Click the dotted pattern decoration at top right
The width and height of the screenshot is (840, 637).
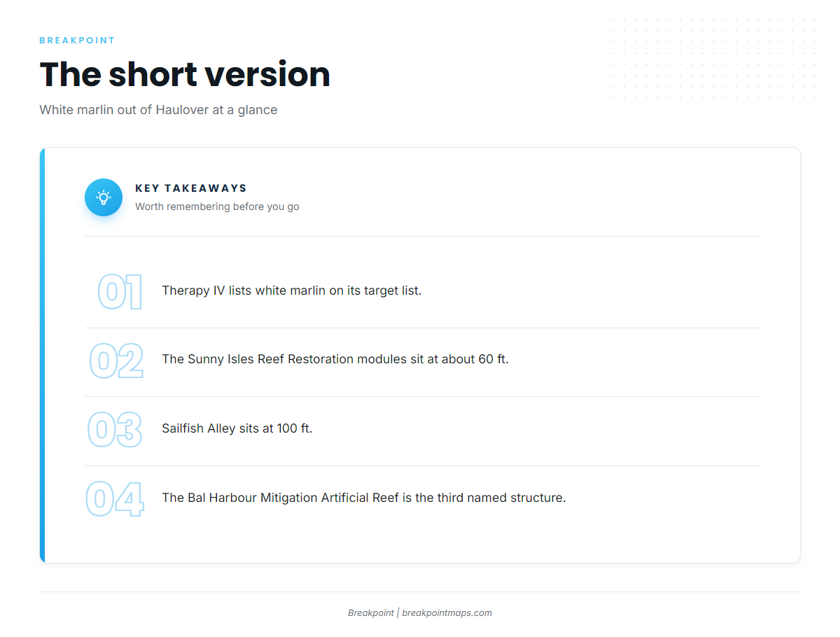(x=714, y=59)
